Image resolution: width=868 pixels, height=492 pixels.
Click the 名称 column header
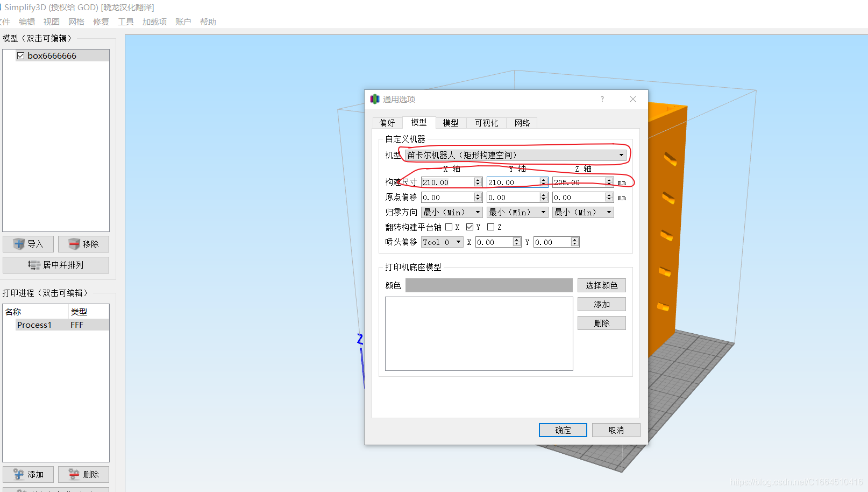tap(35, 312)
